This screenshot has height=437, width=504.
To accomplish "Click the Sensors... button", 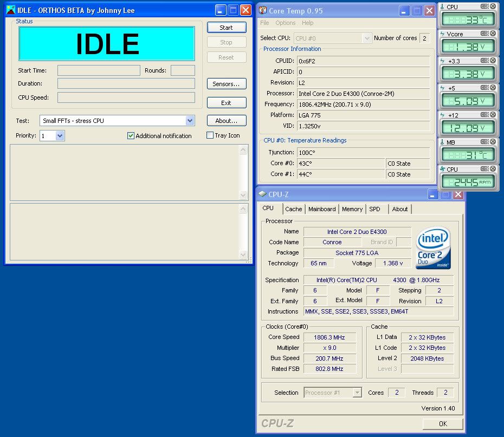I will 226,84.
